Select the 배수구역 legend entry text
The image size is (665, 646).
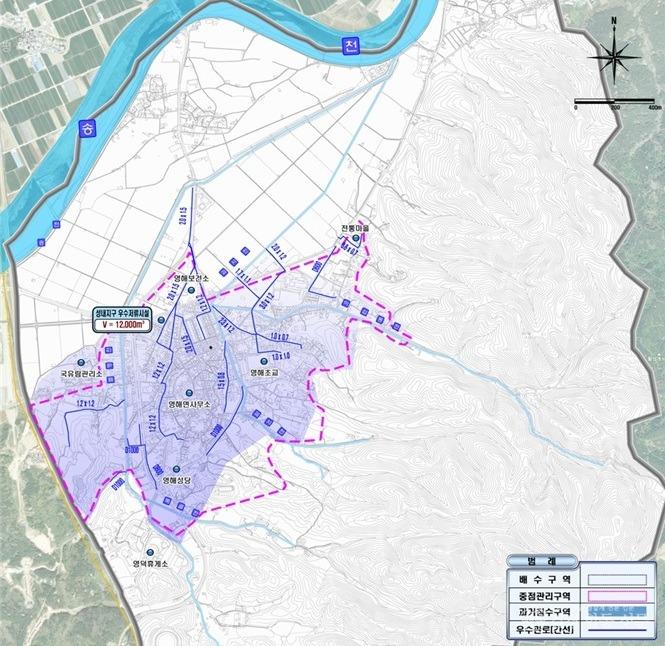coord(536,578)
